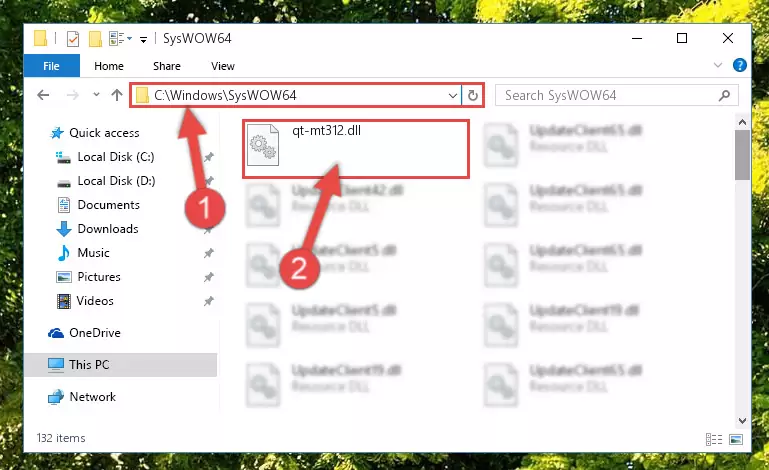Open the File ribbon tab
This screenshot has width=769, height=470.
click(51, 66)
